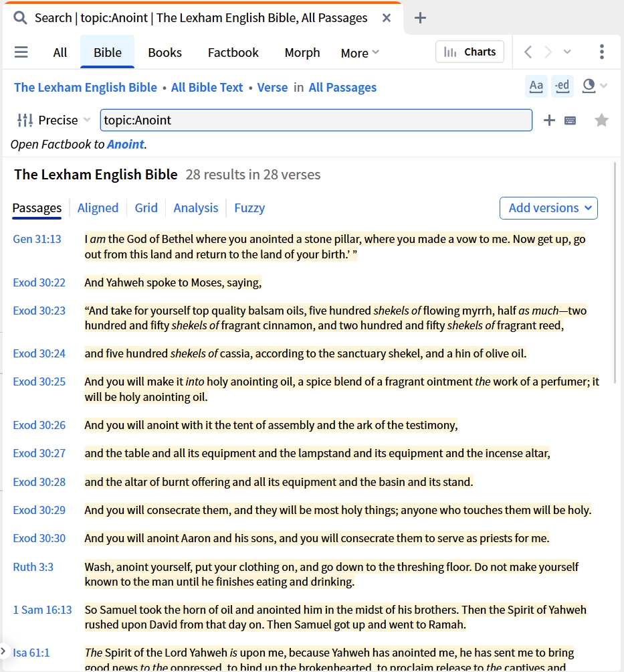This screenshot has height=672, width=624.
Task: Expand the More search types menu
Action: point(360,53)
